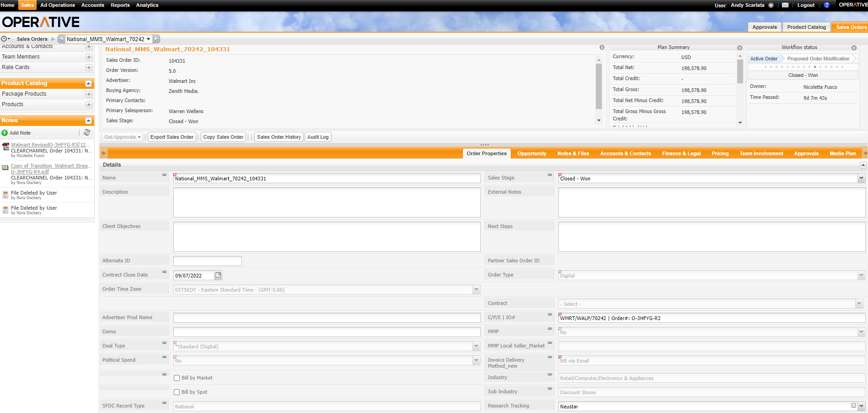Open the Contract Select dropdown
Screen dimensions: 868x413
(x=859, y=304)
